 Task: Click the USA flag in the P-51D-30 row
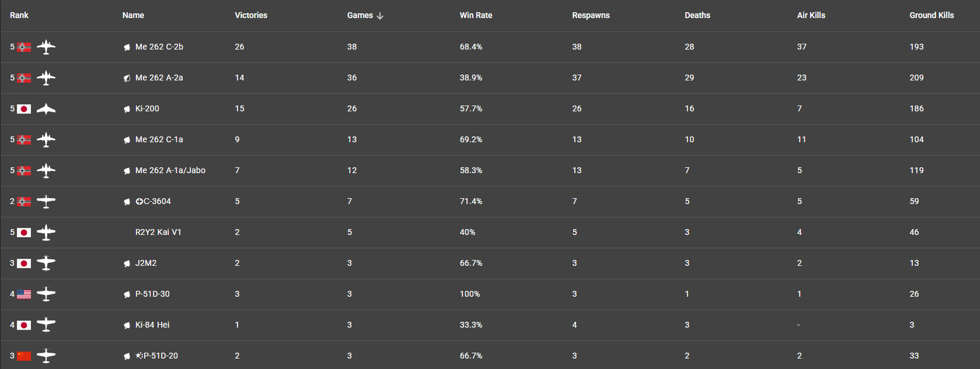(24, 294)
